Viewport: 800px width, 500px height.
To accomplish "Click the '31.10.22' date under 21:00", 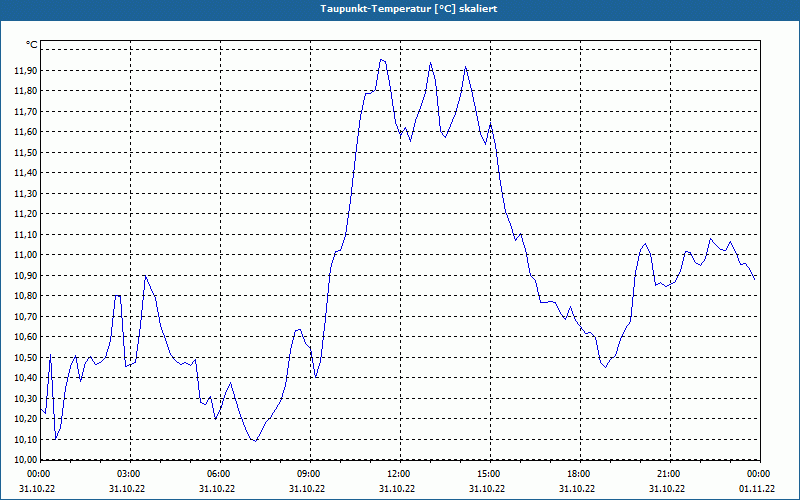I will click(x=666, y=489).
